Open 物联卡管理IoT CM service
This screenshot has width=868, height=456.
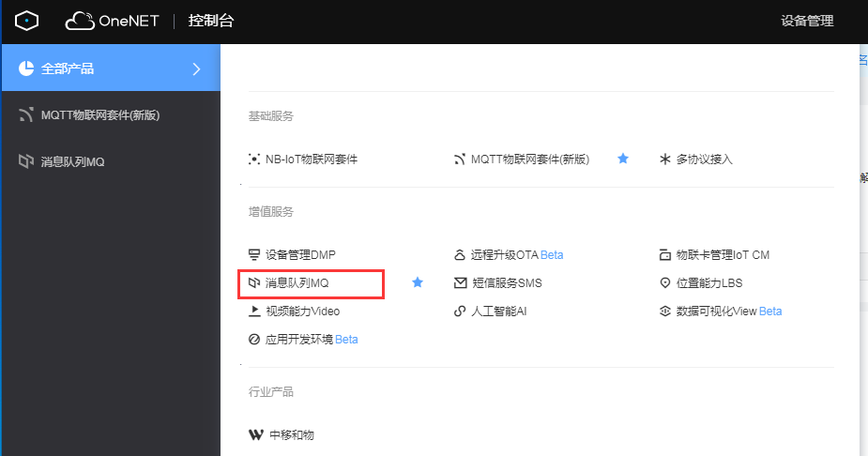[x=723, y=254]
